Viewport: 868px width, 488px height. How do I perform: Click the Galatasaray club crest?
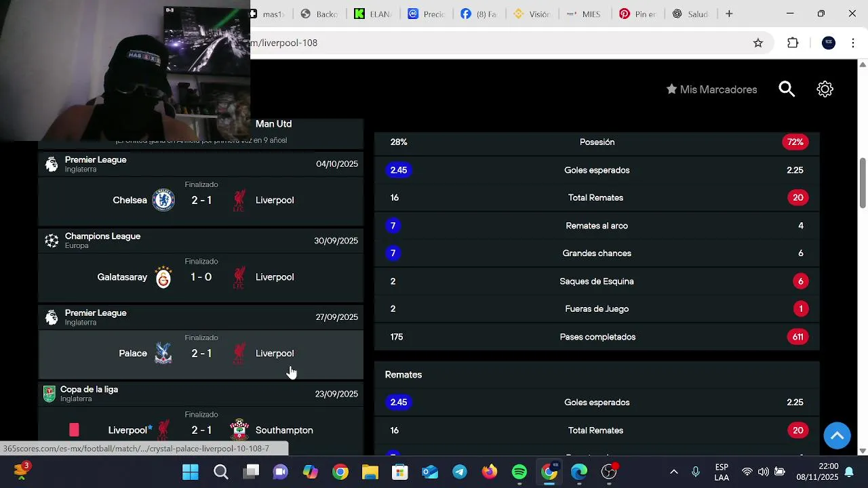click(163, 277)
